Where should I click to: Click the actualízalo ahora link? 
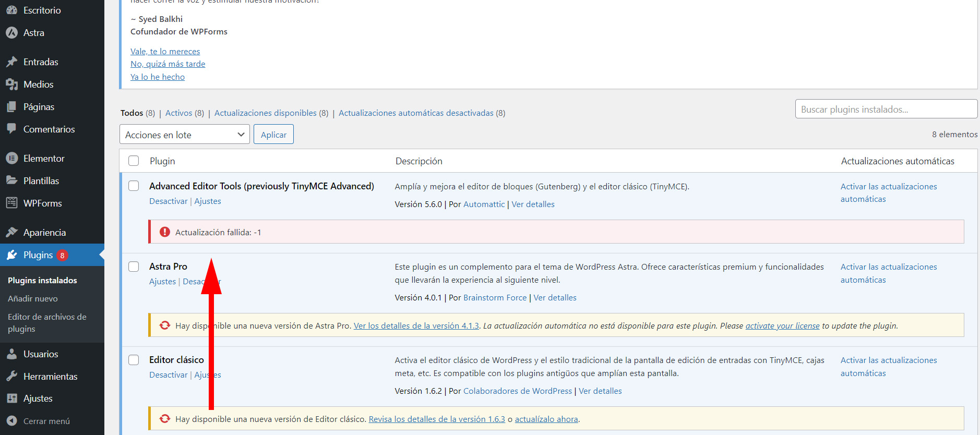546,419
